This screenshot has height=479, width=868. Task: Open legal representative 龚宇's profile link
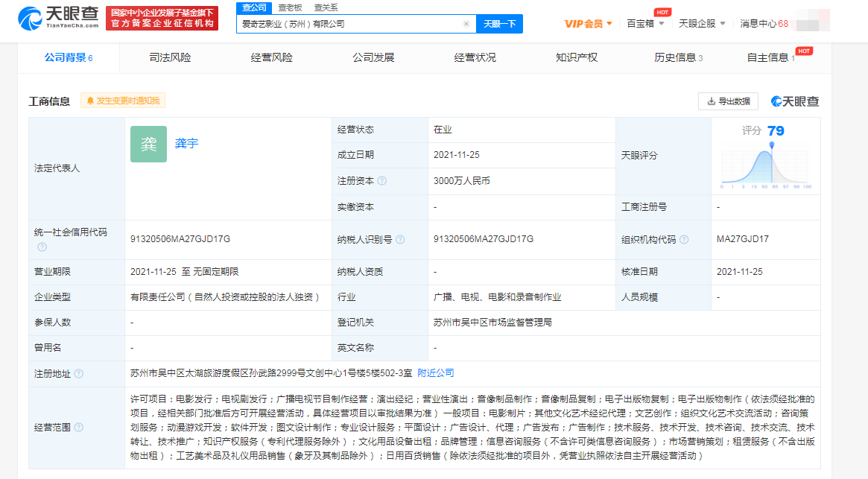pos(186,144)
